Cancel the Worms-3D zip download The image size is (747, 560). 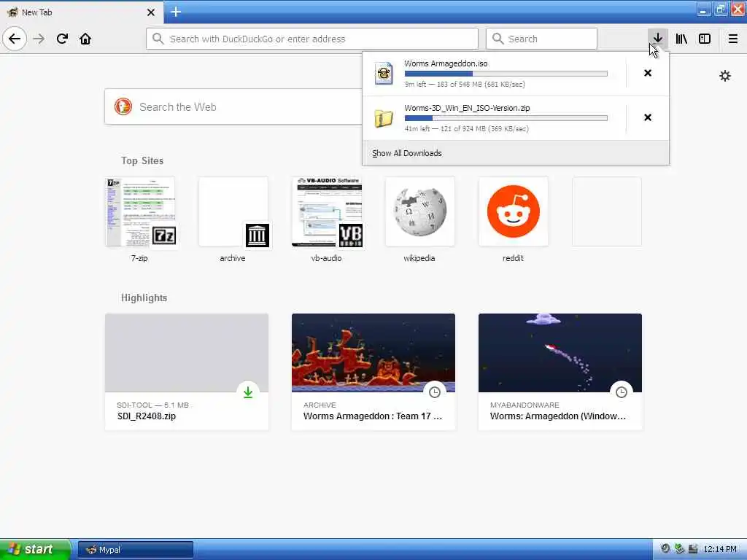tap(648, 117)
